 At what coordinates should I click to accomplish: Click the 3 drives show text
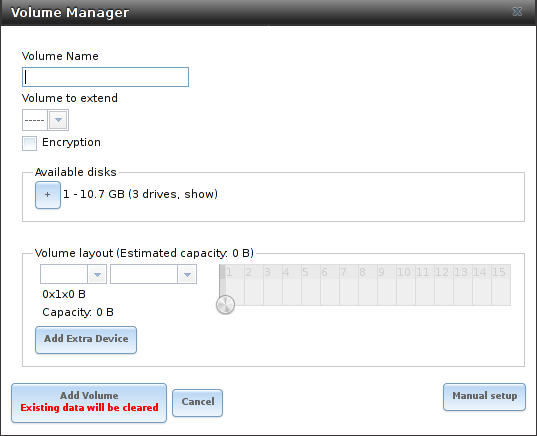[175, 194]
